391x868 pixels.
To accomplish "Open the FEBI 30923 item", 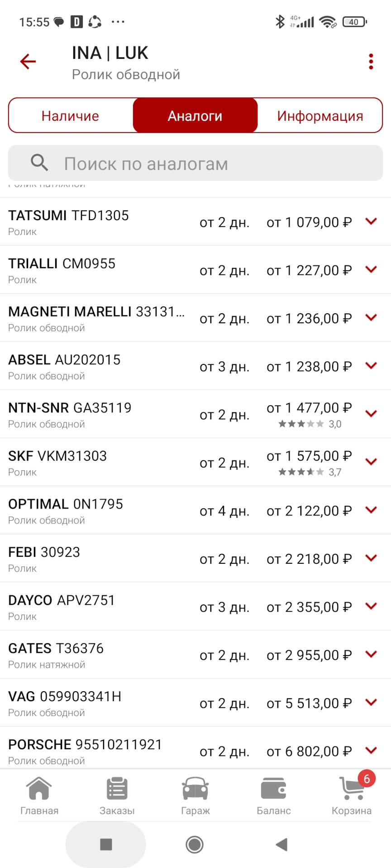I will (91, 558).
